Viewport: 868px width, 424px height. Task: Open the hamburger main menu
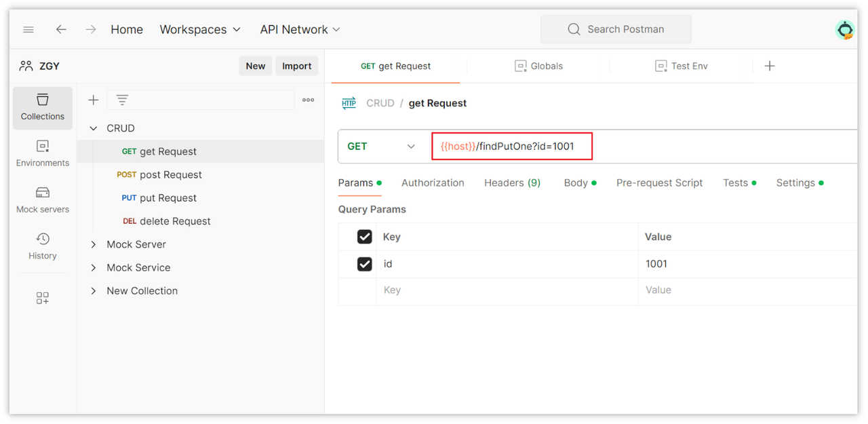coord(28,29)
